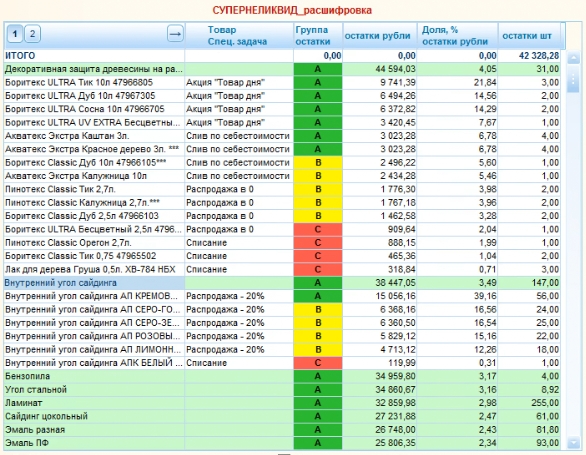Image resolution: width=586 pixels, height=455 pixels.
Task: Click the vertical scrollbar thumb
Action: click(573, 79)
